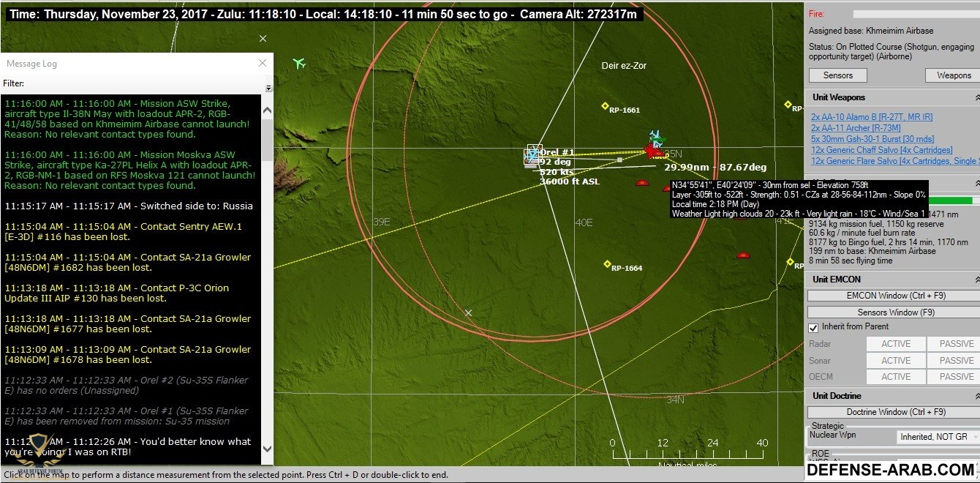Open the Doctrine Window button
The image size is (980, 483).
[893, 412]
